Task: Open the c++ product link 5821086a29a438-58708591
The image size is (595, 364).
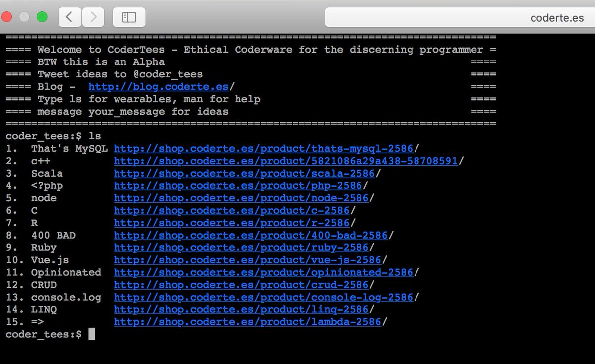Action: click(x=286, y=161)
